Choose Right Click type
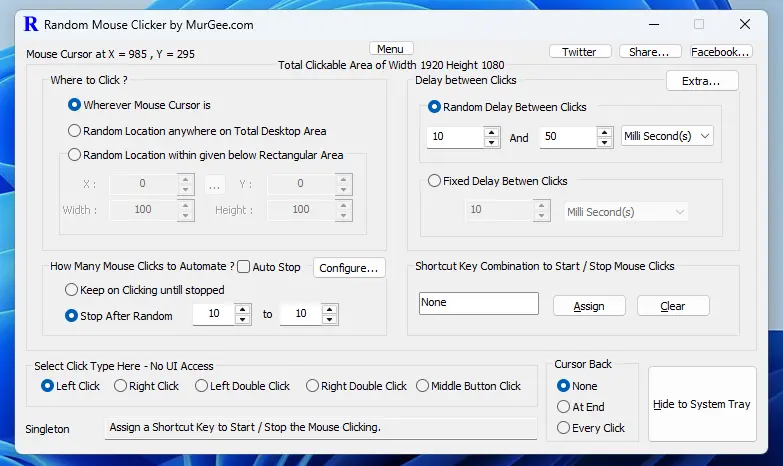The image size is (783, 466). (x=146, y=386)
